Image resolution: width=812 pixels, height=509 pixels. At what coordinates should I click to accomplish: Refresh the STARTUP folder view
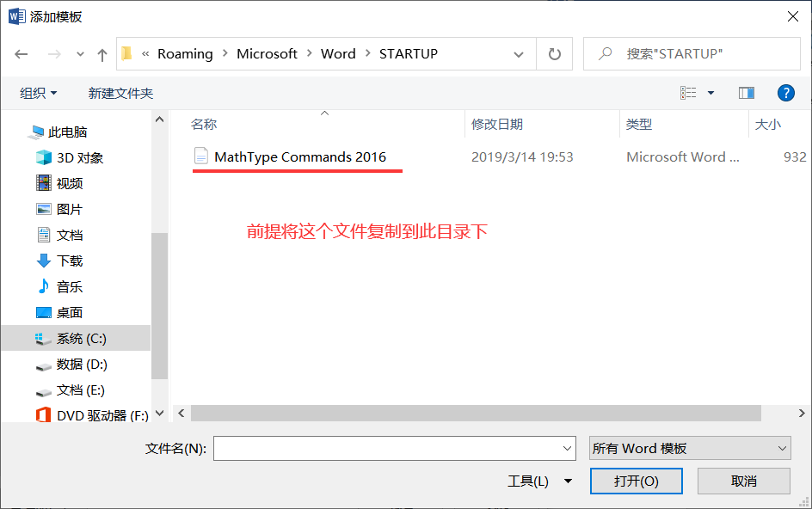coord(554,53)
